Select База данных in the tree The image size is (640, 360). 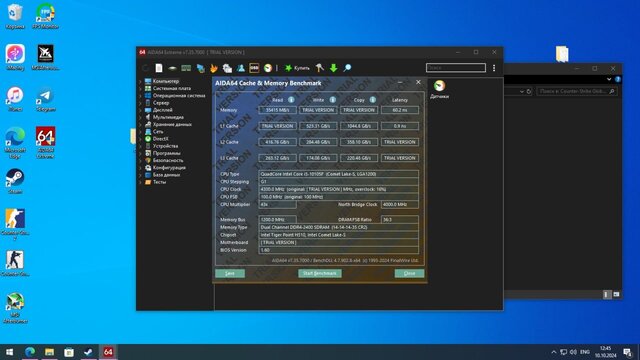(166, 175)
